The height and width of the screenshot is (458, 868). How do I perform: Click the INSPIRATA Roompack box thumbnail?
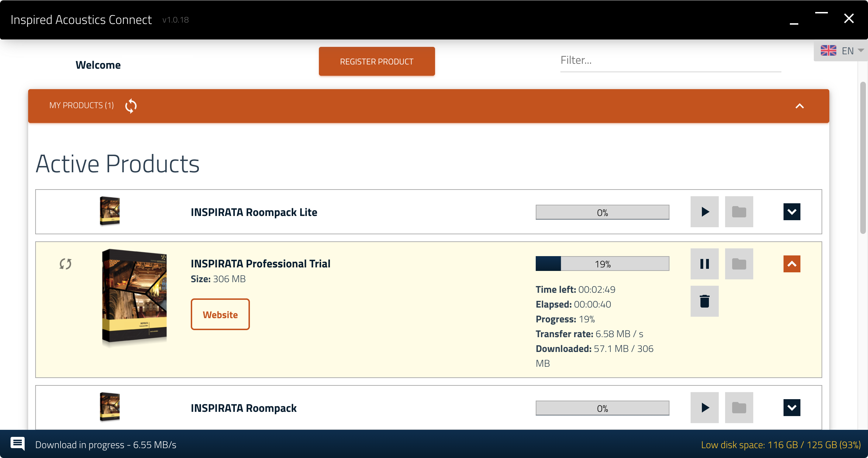click(x=110, y=407)
